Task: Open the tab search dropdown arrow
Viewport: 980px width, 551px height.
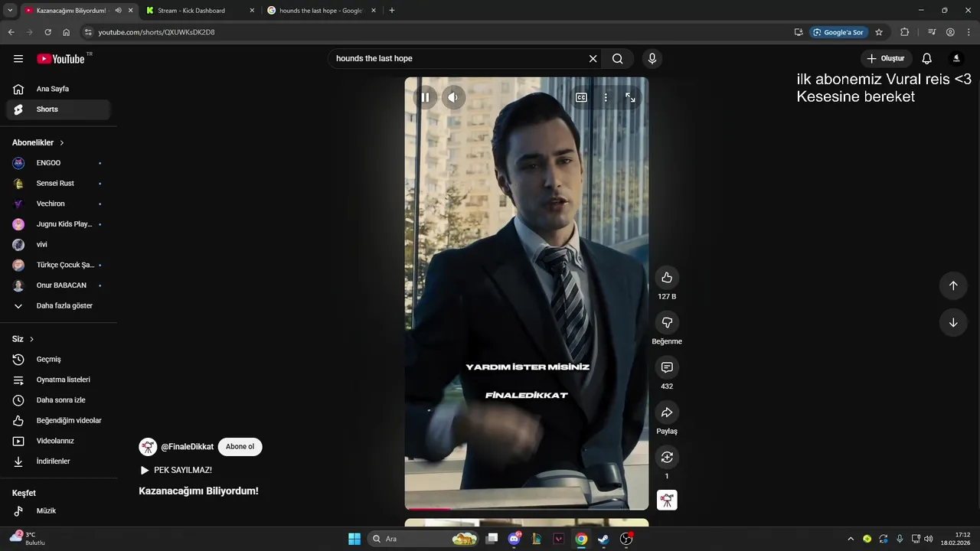Action: pos(10,11)
